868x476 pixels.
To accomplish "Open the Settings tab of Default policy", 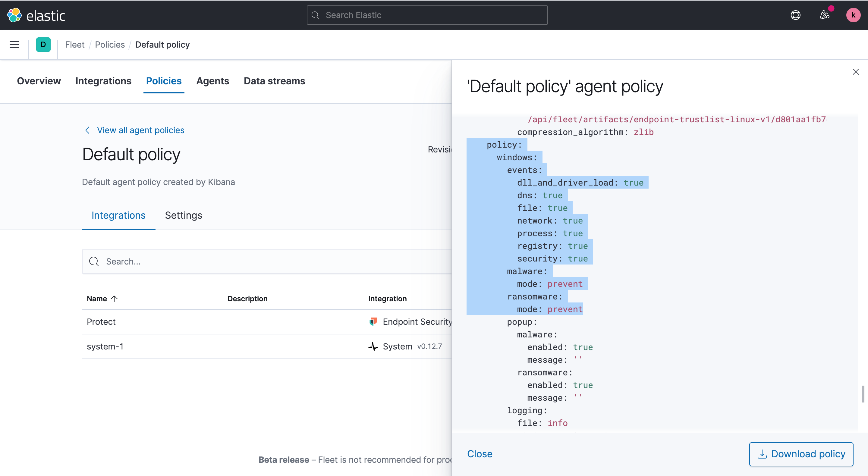I will click(183, 215).
